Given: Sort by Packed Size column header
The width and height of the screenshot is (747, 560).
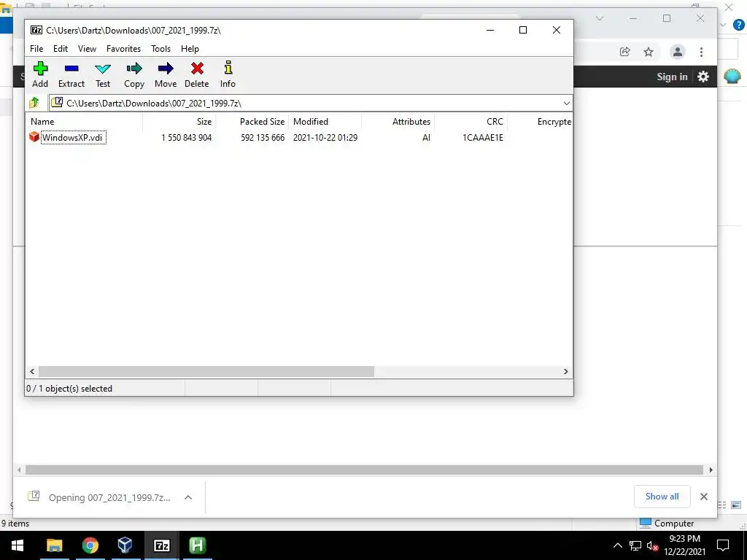Looking at the screenshot, I should (x=252, y=122).
